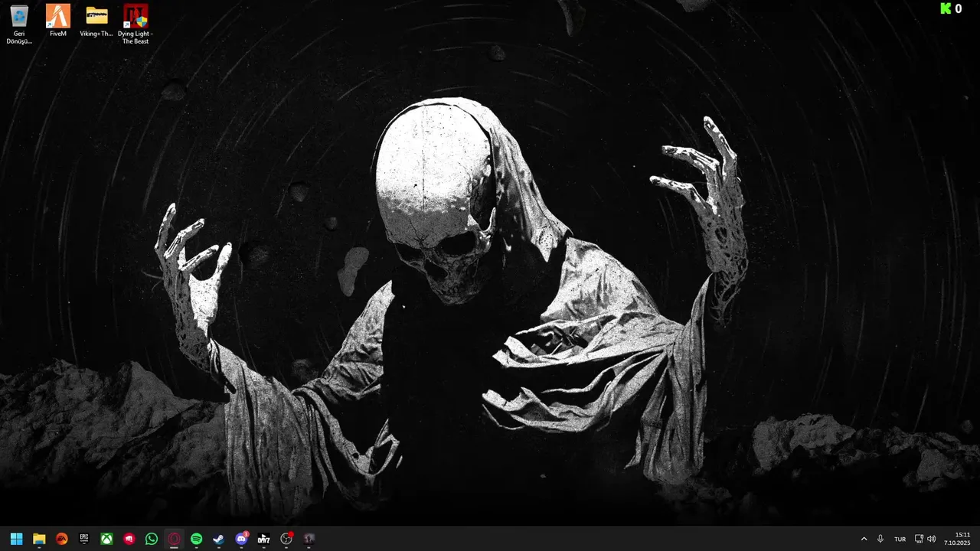Open the DW7 taskbar icon
This screenshot has height=551, width=980.
[x=264, y=539]
